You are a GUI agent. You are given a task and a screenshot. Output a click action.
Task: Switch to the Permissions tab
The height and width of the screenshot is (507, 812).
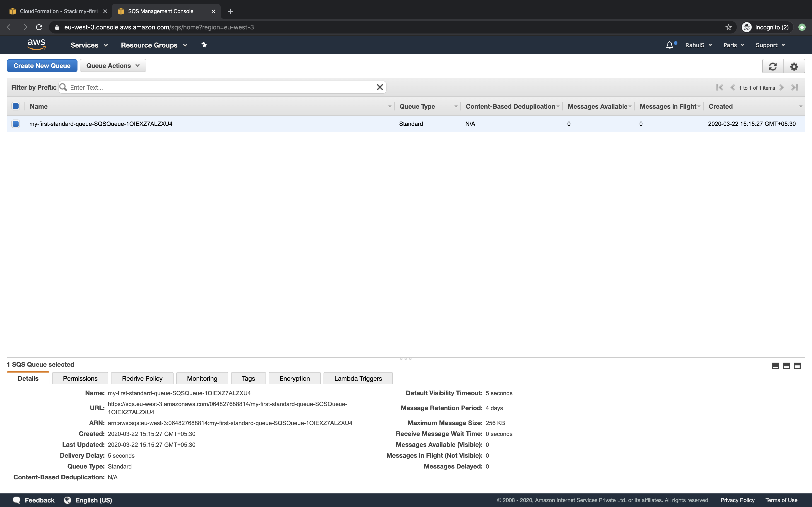click(80, 378)
